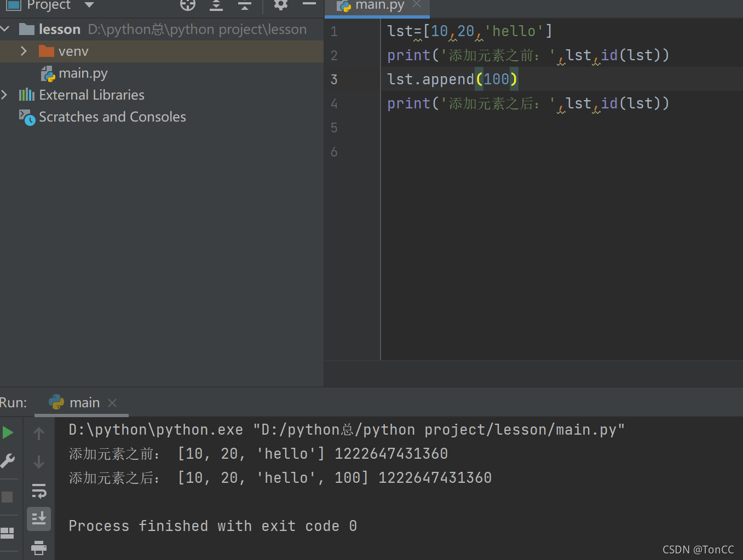The image size is (743, 560).
Task: Click the restore layout icon in Run sidebar
Action: pyautogui.click(x=7, y=533)
